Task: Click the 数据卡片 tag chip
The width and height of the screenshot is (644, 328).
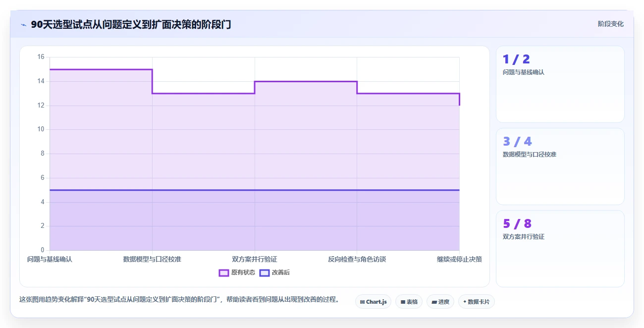Action: point(477,302)
